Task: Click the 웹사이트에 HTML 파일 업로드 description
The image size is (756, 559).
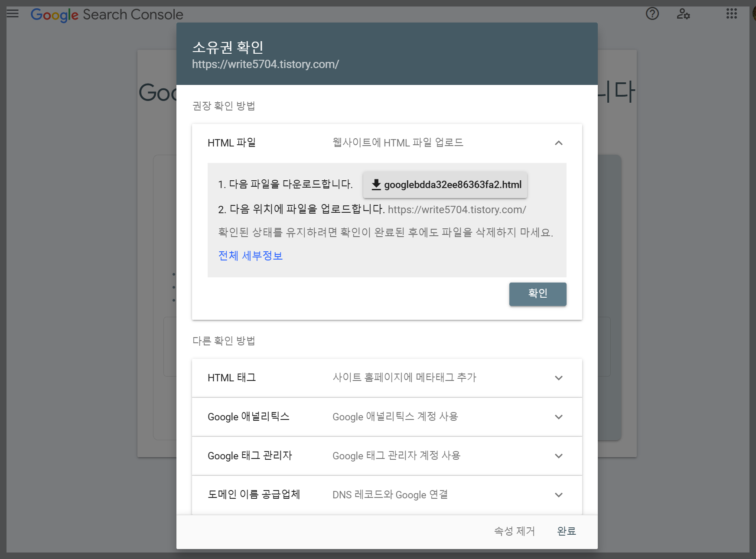Action: (x=398, y=143)
